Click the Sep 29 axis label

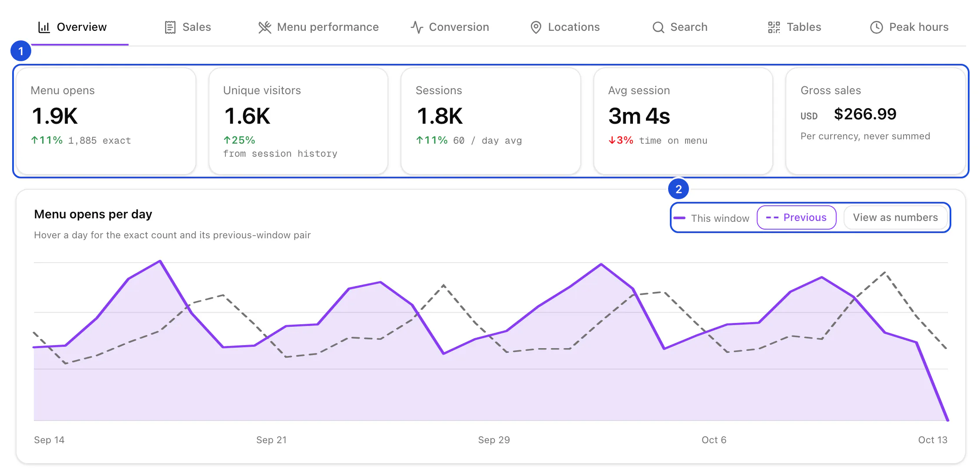[494, 440]
